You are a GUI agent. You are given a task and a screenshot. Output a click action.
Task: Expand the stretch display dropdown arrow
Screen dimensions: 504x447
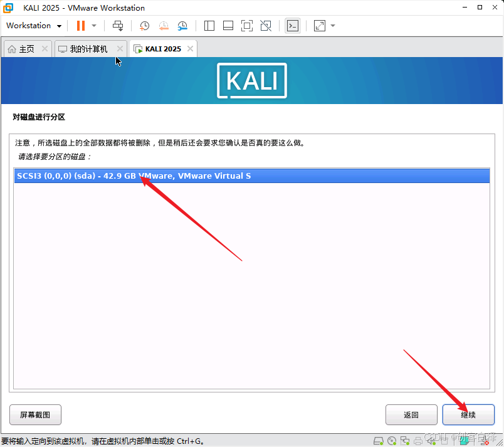point(333,26)
